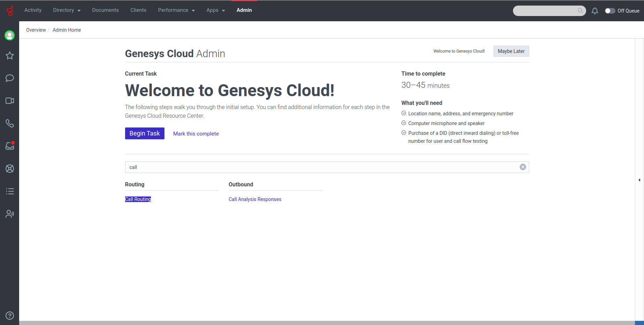Viewport: 644px width, 325px height.
Task: Open the agent voice icon in sidebar
Action: pos(10,214)
